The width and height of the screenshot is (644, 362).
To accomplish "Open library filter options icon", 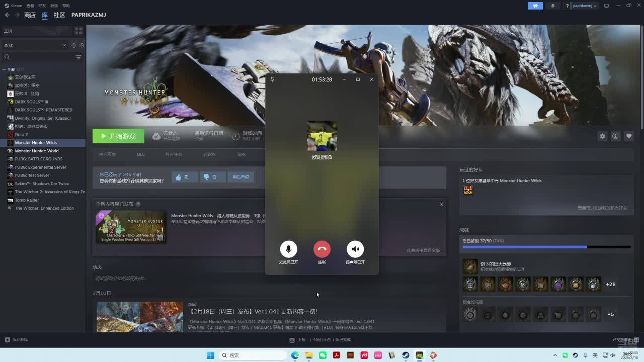I will click(78, 57).
